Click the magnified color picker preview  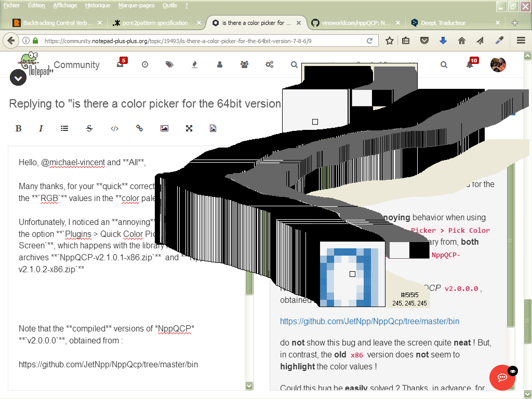point(353,274)
